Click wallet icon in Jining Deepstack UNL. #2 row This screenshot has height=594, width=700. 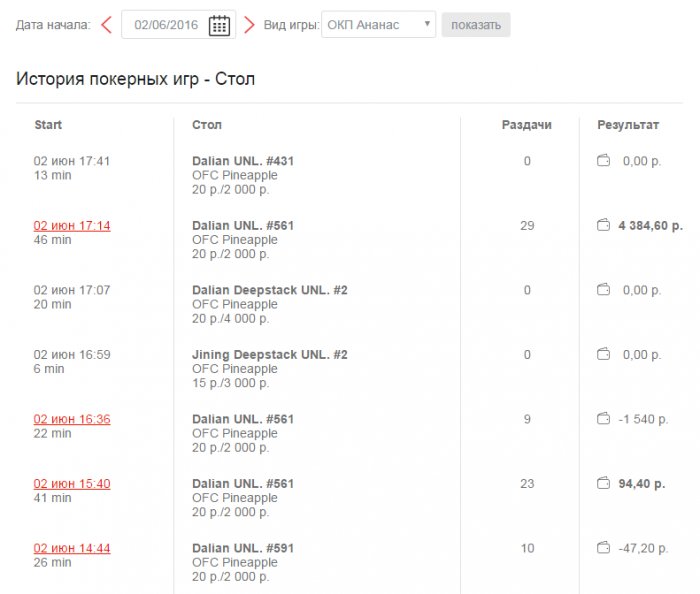tap(603, 355)
